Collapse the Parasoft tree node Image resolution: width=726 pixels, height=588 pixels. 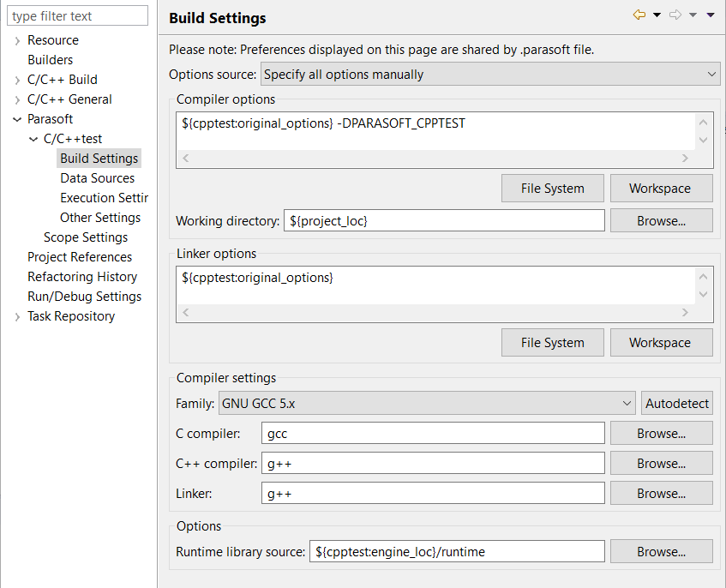(x=17, y=119)
